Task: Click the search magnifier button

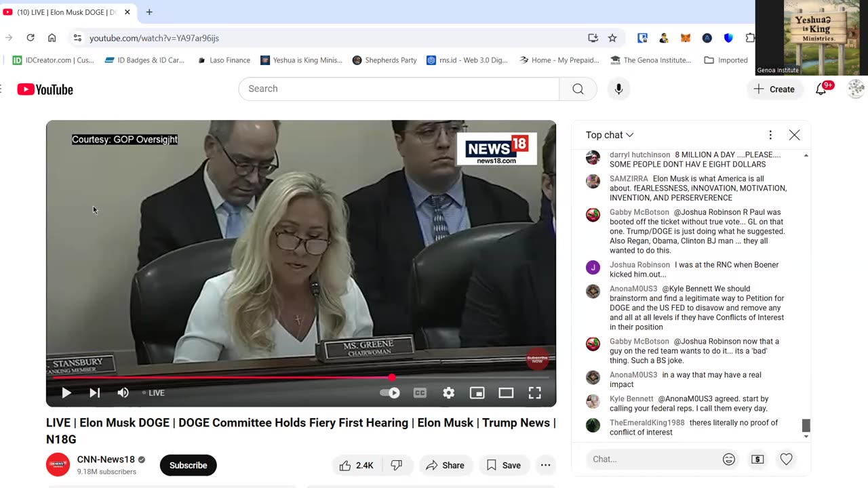Action: tap(578, 89)
